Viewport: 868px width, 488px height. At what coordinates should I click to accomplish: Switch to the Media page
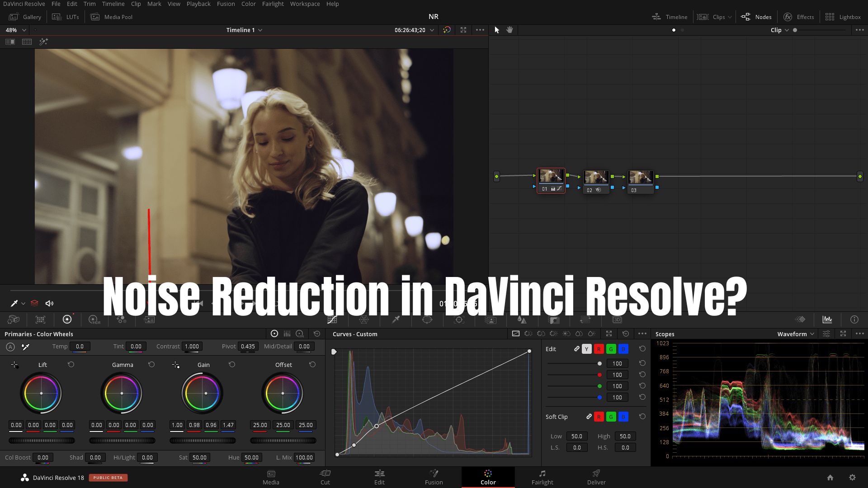[271, 477]
